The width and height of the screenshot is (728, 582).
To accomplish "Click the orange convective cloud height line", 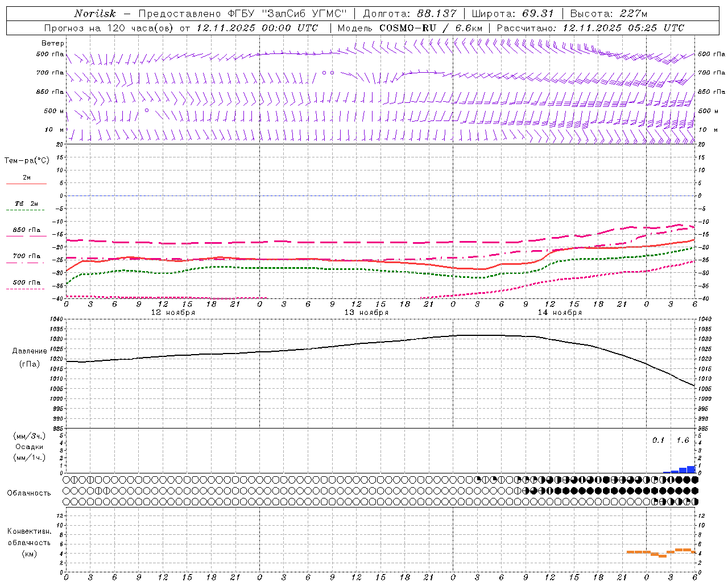I will [661, 552].
